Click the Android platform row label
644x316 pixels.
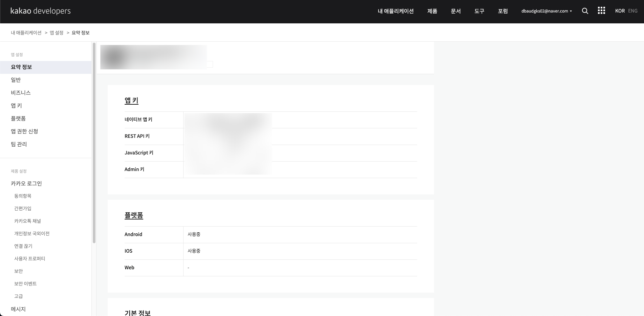click(133, 234)
